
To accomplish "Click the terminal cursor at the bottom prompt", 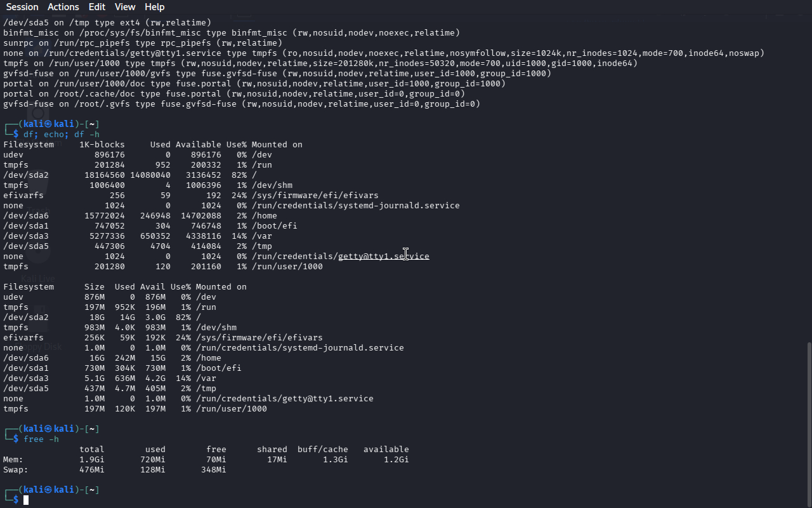I will click(x=26, y=500).
